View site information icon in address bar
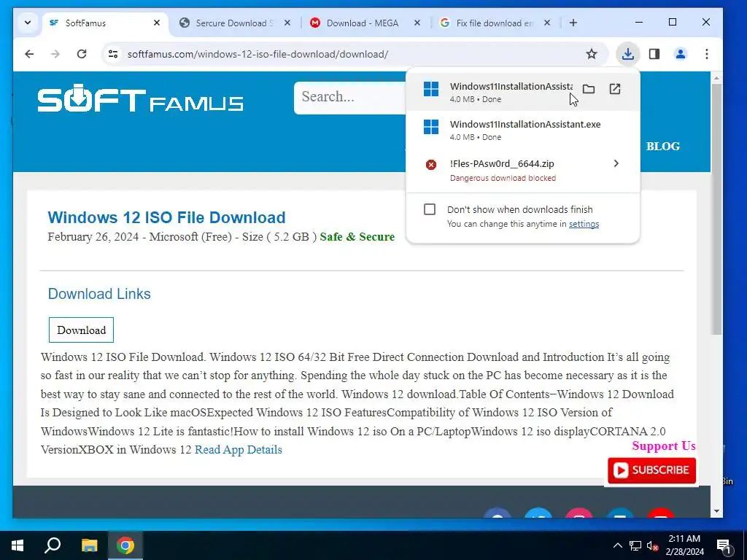The image size is (747, 560). pos(113,54)
